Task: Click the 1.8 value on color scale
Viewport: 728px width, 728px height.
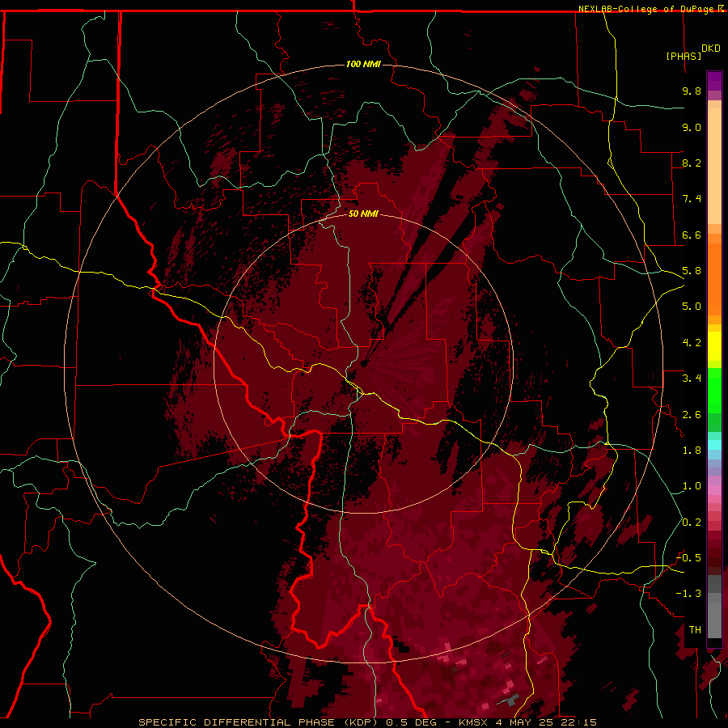Action: (x=692, y=451)
